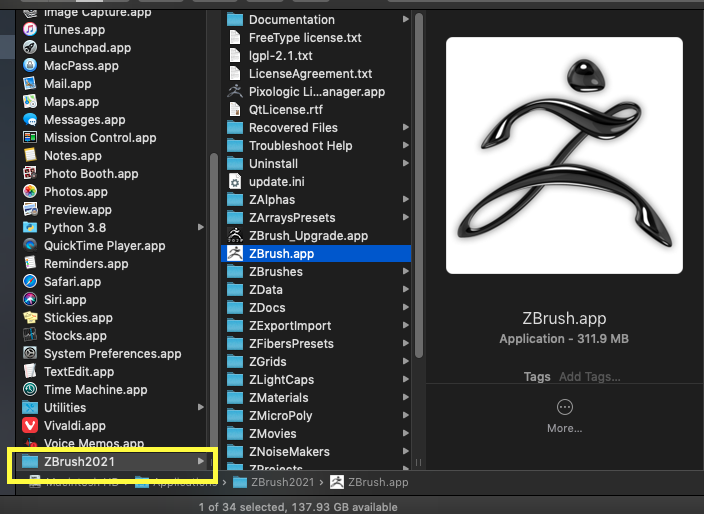Expand the ZAlphas folder arrow
This screenshot has height=514, width=704.
405,199
